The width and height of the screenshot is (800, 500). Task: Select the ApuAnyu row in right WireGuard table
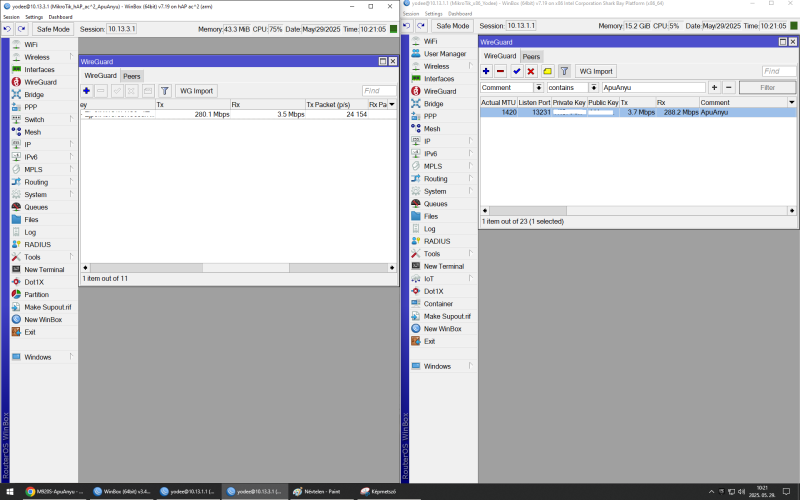pos(638,112)
